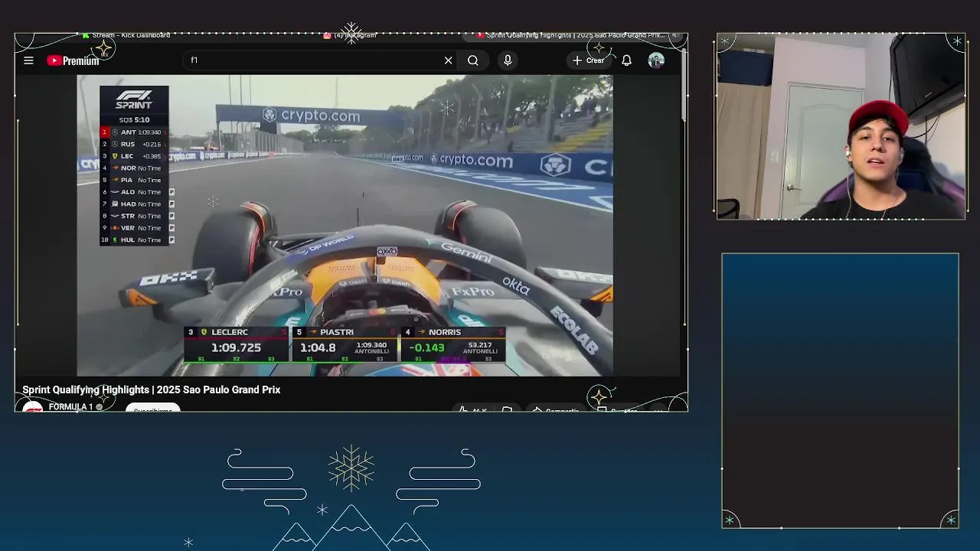Select the Sprint Qualifying Highlights browser tab
The width and height of the screenshot is (980, 551).
571,35
